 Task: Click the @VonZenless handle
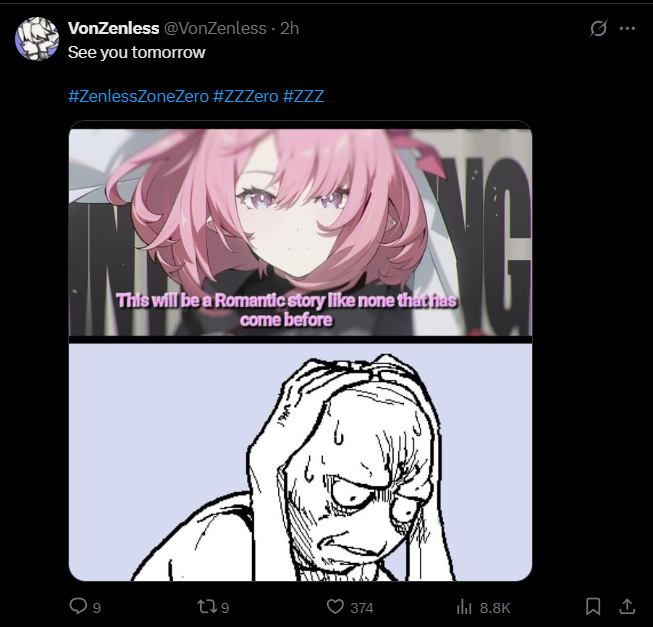pyautogui.click(x=215, y=28)
